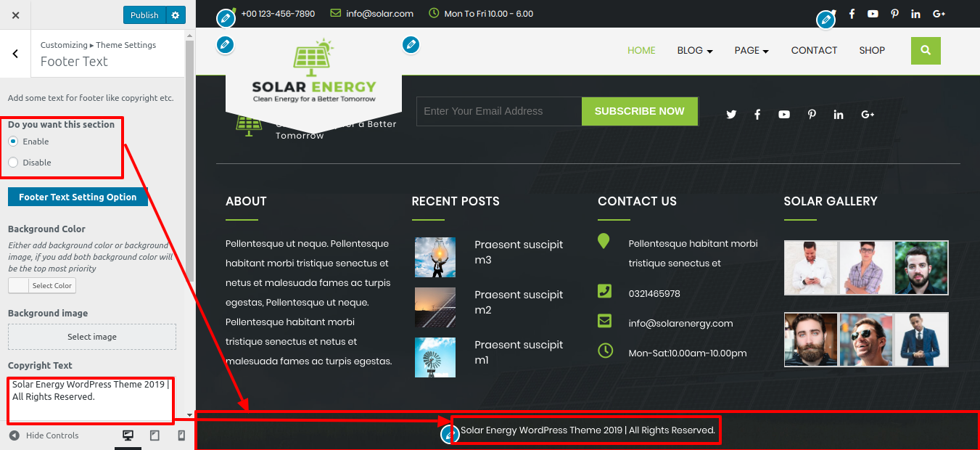Switch to mobile preview mode
Screen dimensions: 980x450
click(181, 435)
